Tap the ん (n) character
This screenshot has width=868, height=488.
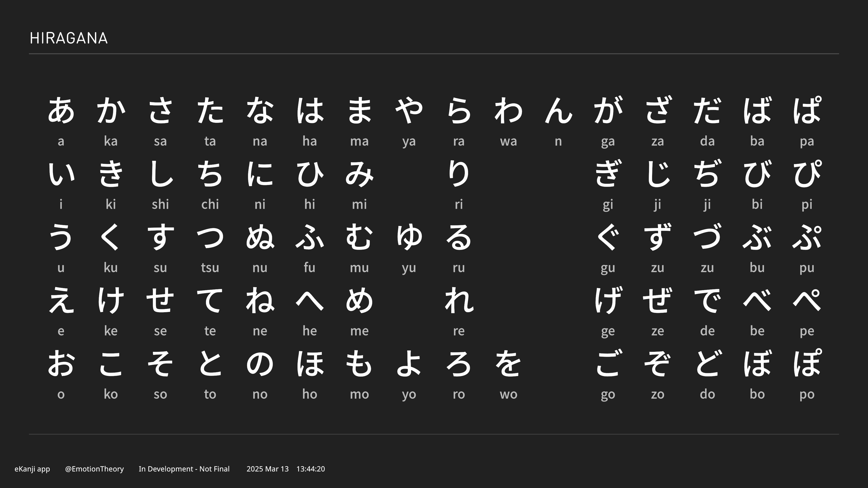(x=558, y=110)
